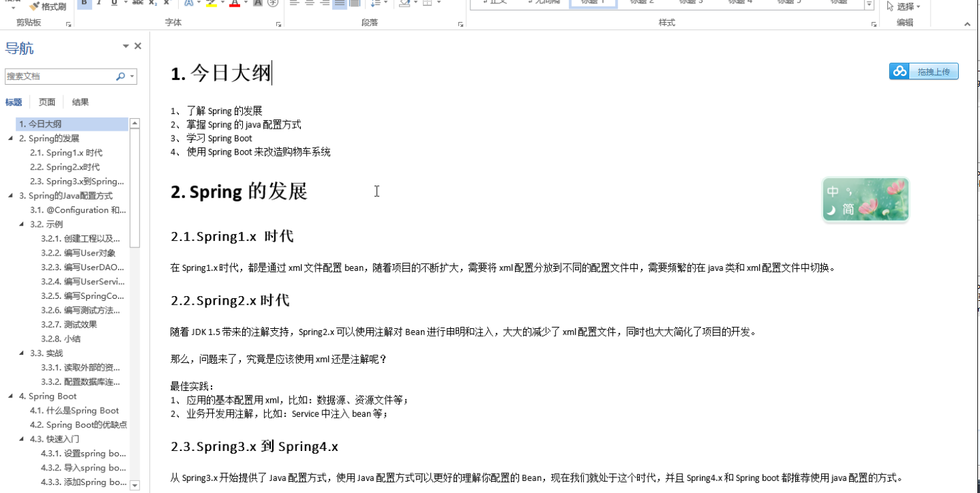Screen dimensions: 980x493
Task: Apply the yellow text highlight color
Action: coord(211,3)
